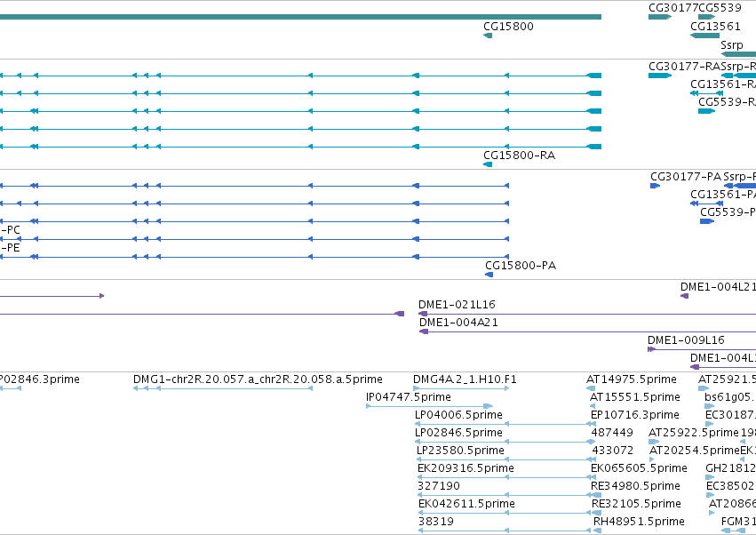Viewport: 756px width, 535px height.
Task: Click the RE34980.5prime EST label
Action: tap(635, 486)
